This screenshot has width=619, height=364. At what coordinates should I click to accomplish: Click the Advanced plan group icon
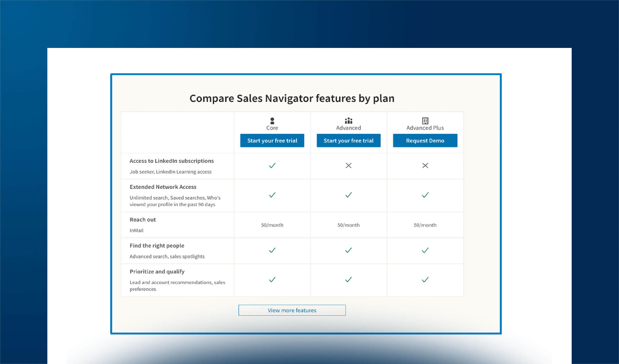click(348, 120)
